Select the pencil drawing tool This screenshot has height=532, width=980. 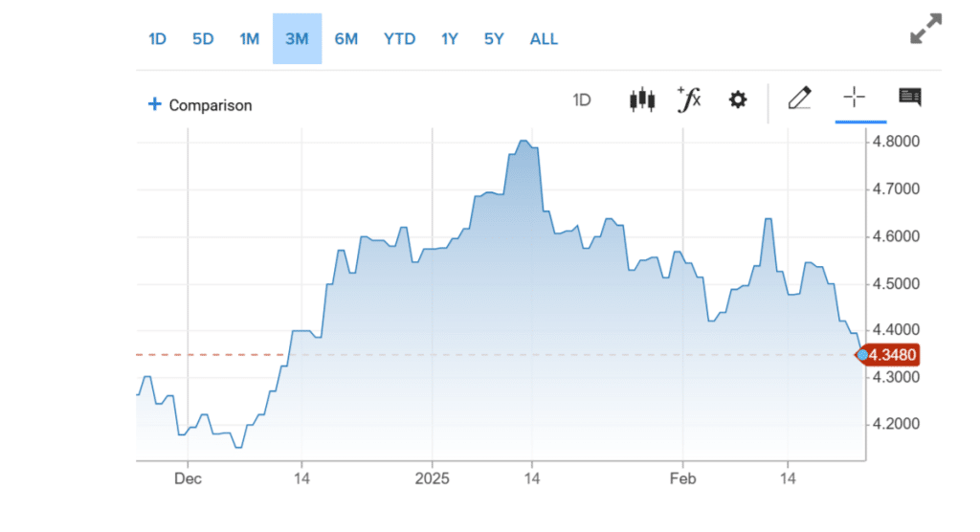pos(799,98)
